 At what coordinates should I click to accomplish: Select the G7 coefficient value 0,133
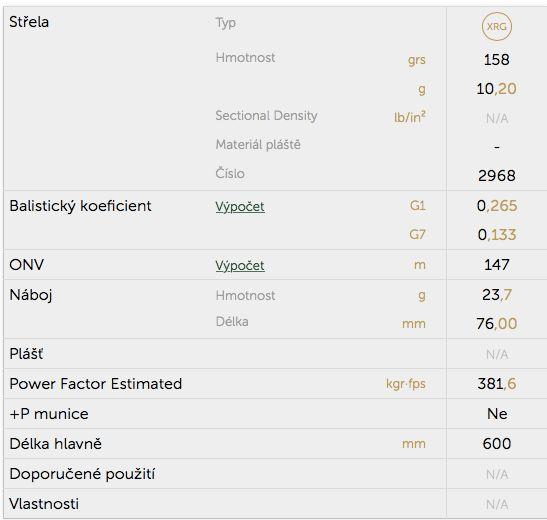[x=497, y=235]
